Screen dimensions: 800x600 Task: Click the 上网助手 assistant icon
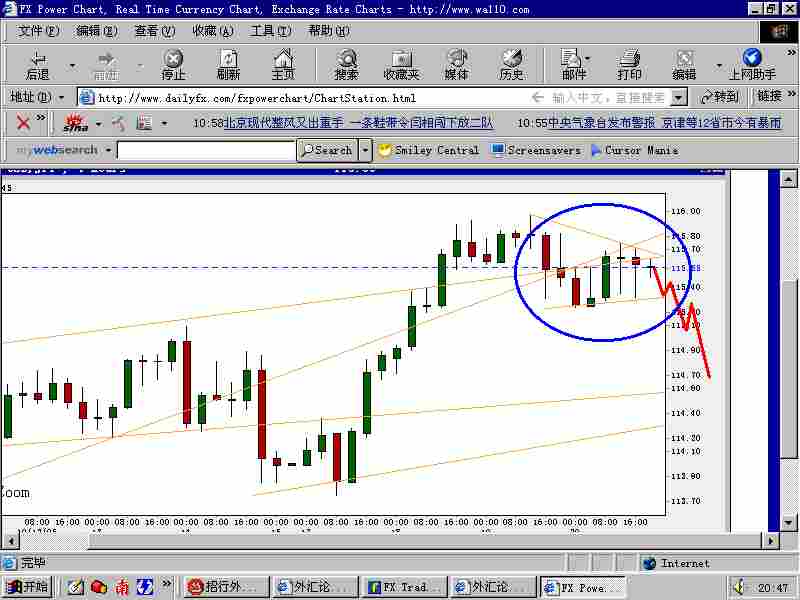tap(751, 62)
